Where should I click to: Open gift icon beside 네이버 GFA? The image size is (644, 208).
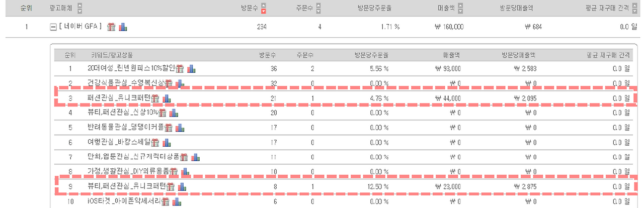click(111, 27)
